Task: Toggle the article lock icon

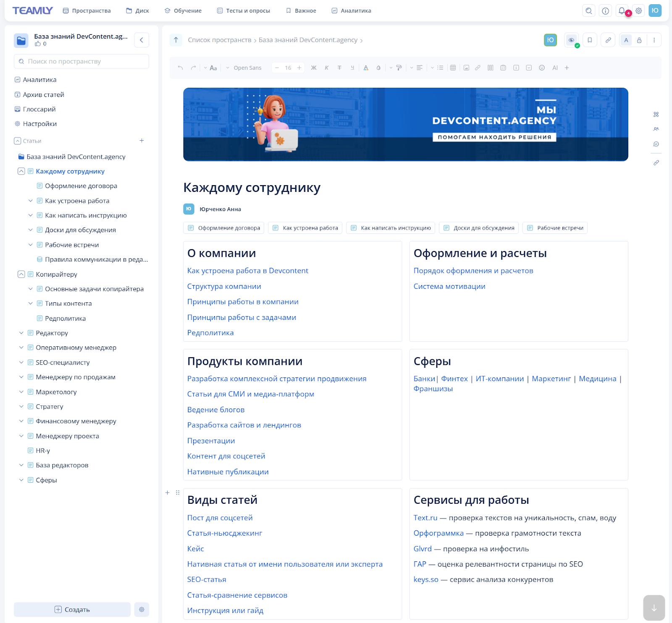Action: (639, 40)
